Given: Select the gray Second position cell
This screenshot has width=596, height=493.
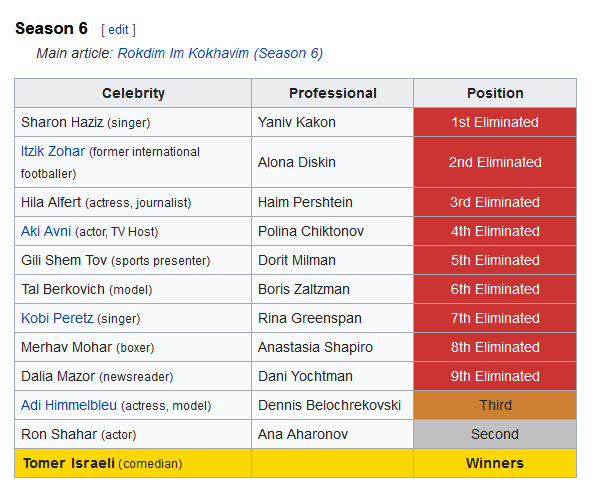Looking at the screenshot, I should tap(495, 434).
